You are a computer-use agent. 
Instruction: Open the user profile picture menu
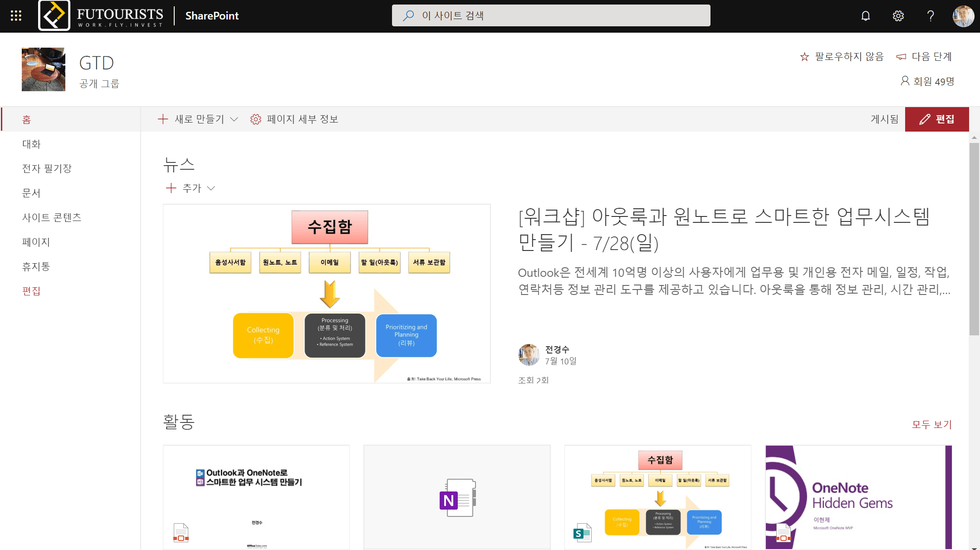(x=963, y=16)
